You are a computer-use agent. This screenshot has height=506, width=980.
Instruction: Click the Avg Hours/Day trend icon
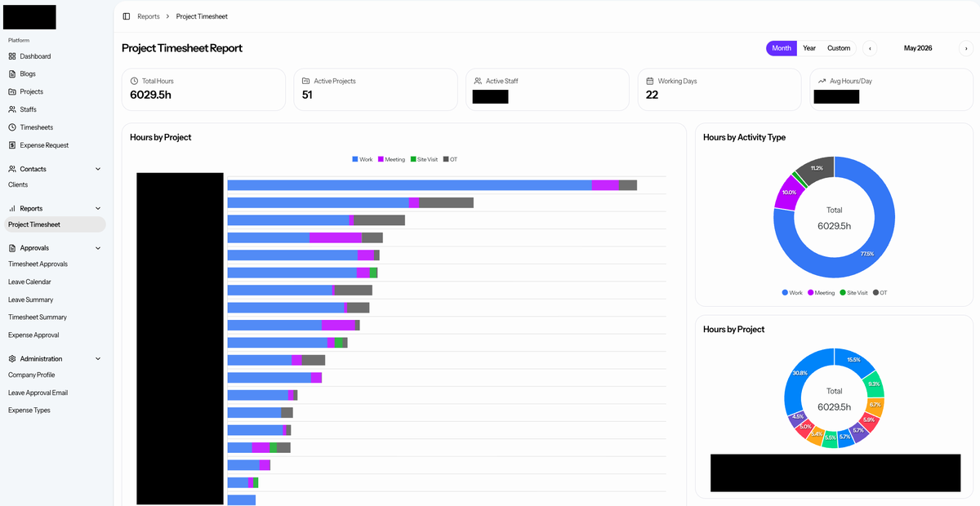click(x=822, y=81)
